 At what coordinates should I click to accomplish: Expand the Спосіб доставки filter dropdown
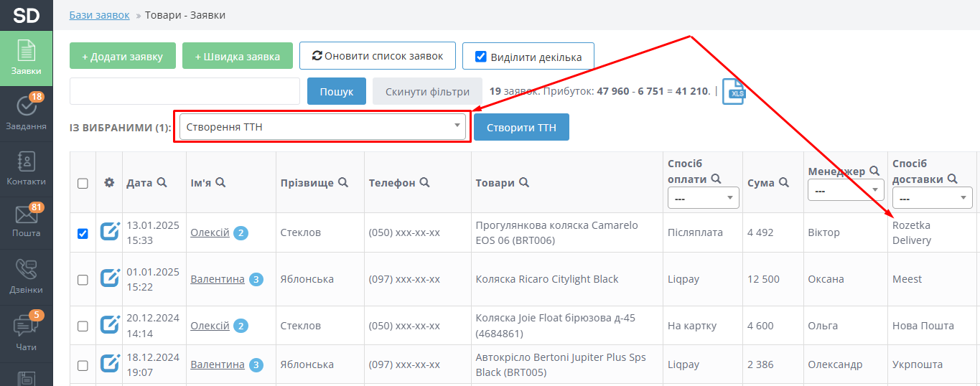pos(932,197)
